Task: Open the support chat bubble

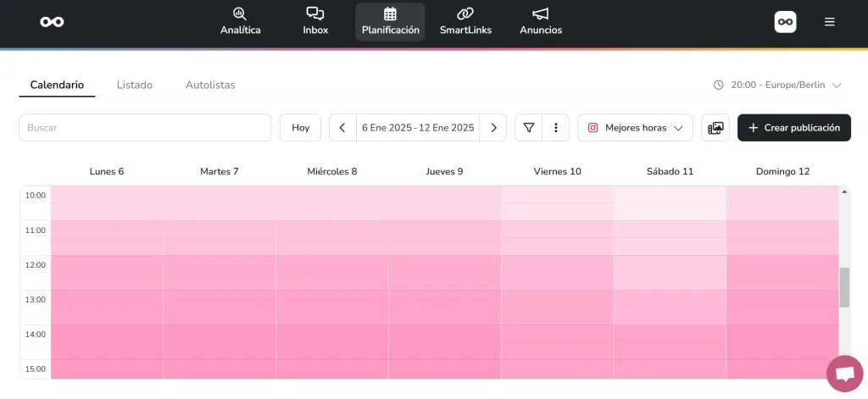Action: coord(844,374)
